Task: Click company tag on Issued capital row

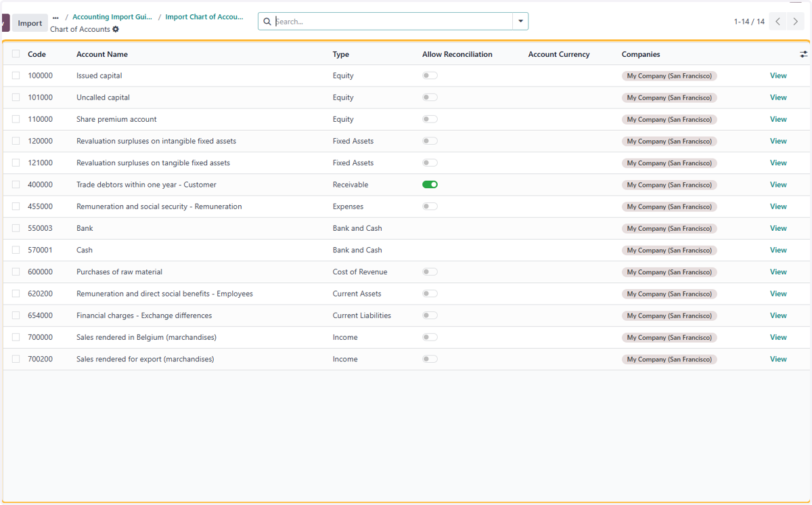Action: click(x=669, y=76)
